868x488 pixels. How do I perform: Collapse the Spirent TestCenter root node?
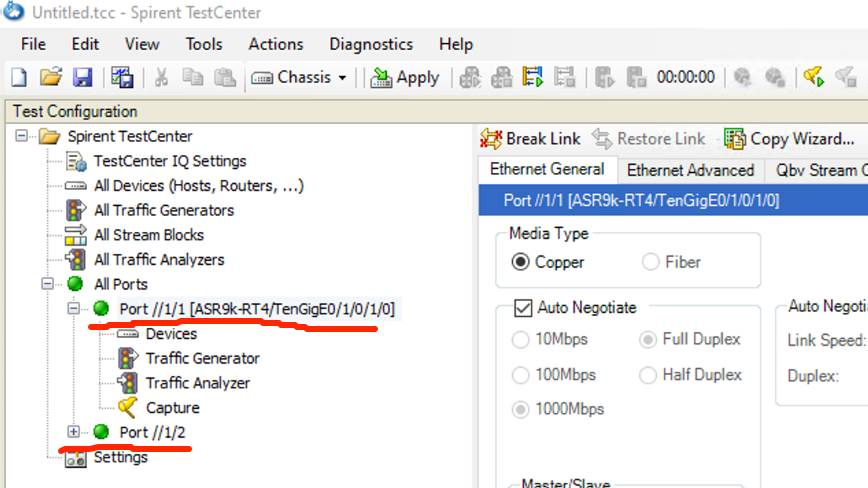click(x=21, y=136)
